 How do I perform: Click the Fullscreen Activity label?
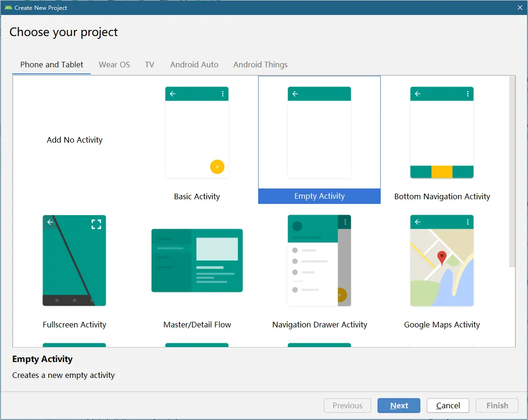click(x=74, y=325)
